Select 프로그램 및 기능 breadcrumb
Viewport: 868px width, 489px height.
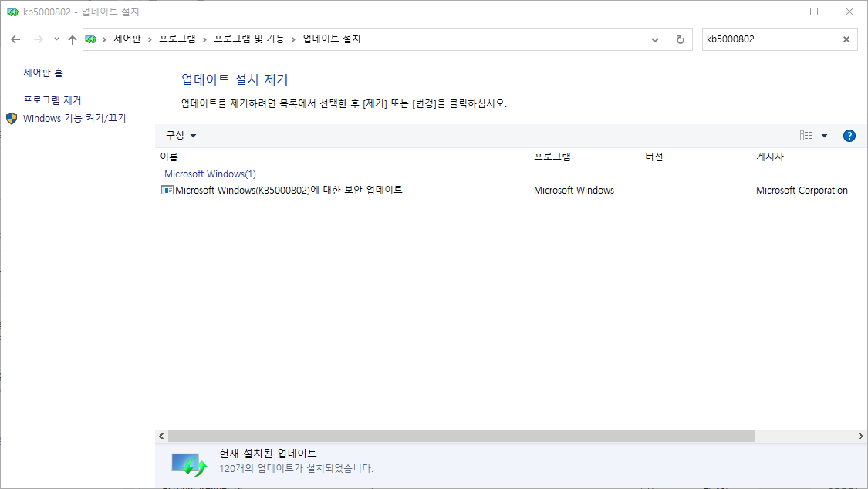pyautogui.click(x=249, y=39)
